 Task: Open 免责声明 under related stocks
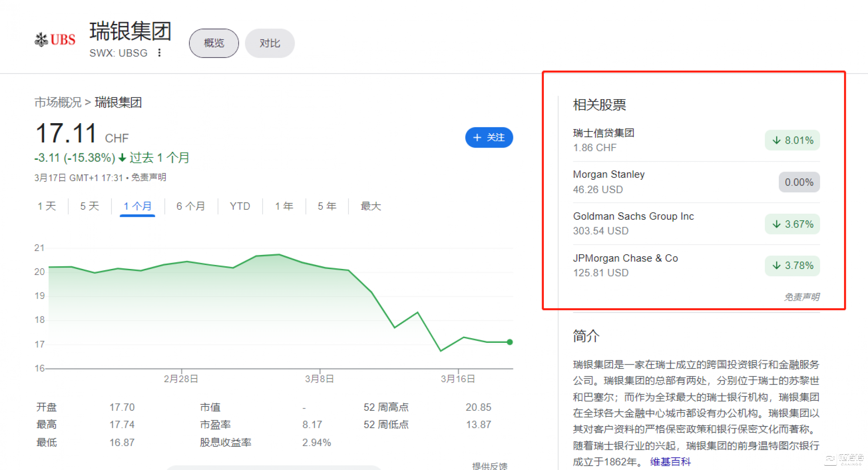click(801, 297)
